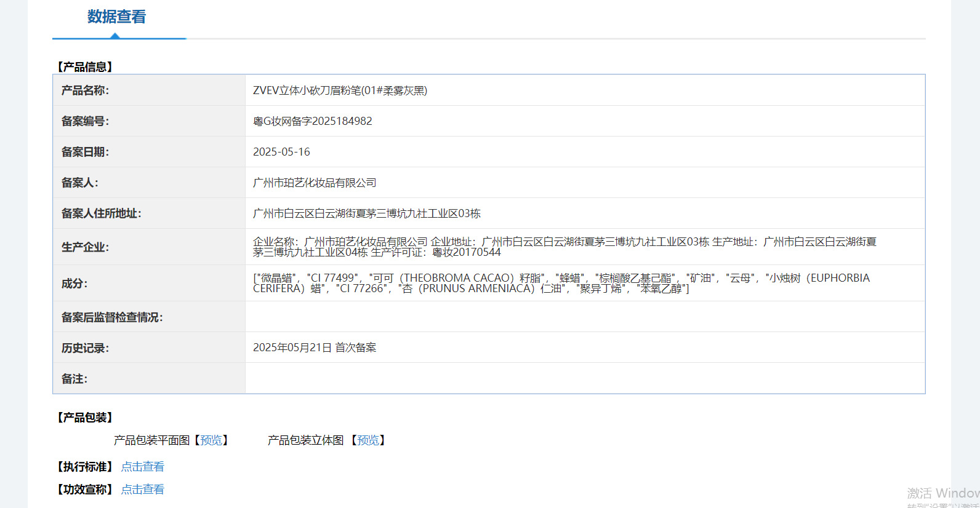This screenshot has height=508, width=980.
Task: Select filing number 粤G妆网备字2025184982
Action: [313, 121]
